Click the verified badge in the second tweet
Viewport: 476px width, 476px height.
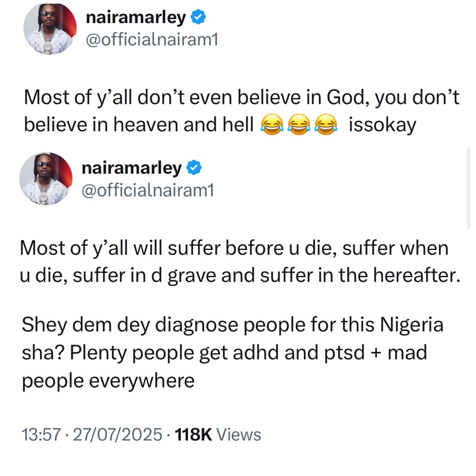tap(194, 168)
